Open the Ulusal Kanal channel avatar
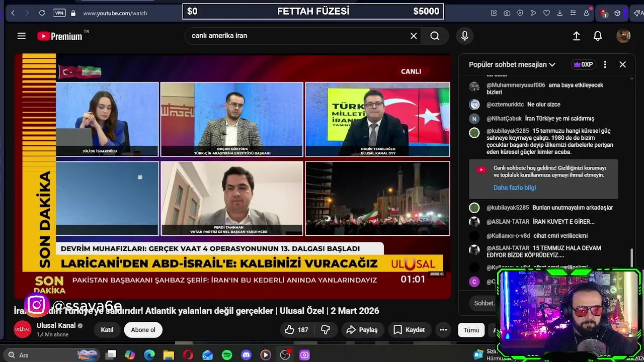 (22, 329)
